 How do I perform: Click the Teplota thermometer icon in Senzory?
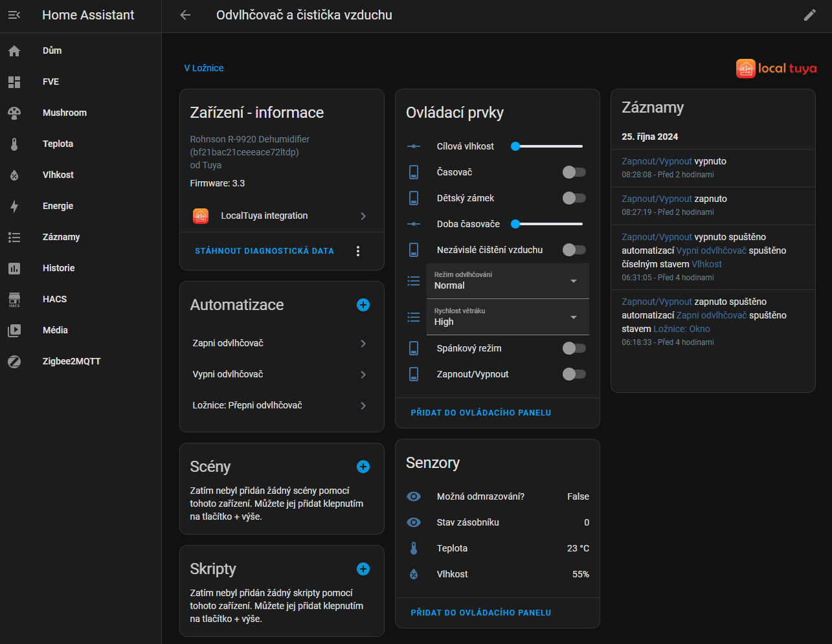[414, 548]
